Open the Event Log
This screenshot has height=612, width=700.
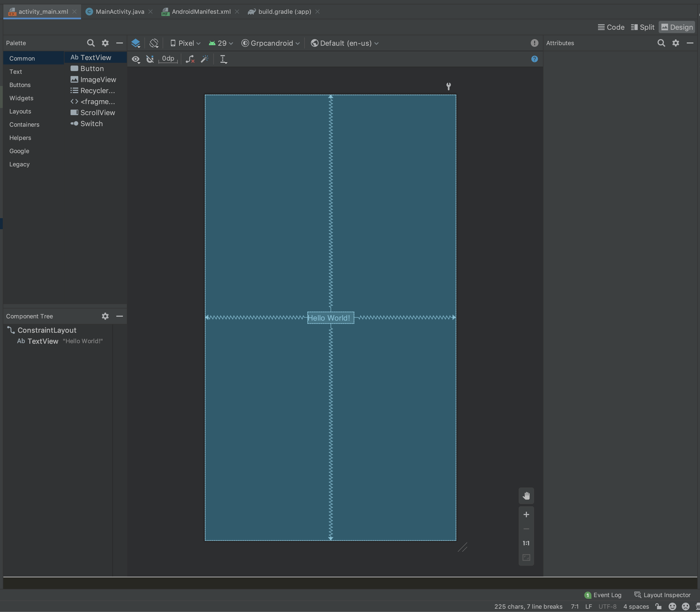(603, 595)
